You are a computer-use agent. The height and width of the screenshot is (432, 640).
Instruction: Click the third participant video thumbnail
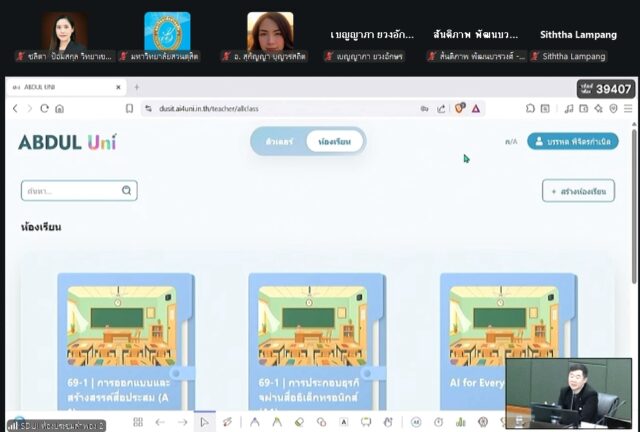pos(270,31)
